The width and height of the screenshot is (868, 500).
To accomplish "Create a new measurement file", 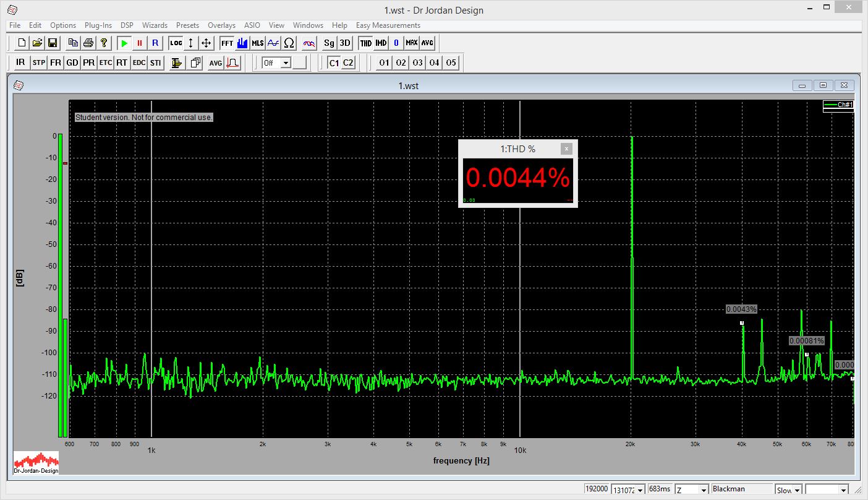I will (22, 43).
